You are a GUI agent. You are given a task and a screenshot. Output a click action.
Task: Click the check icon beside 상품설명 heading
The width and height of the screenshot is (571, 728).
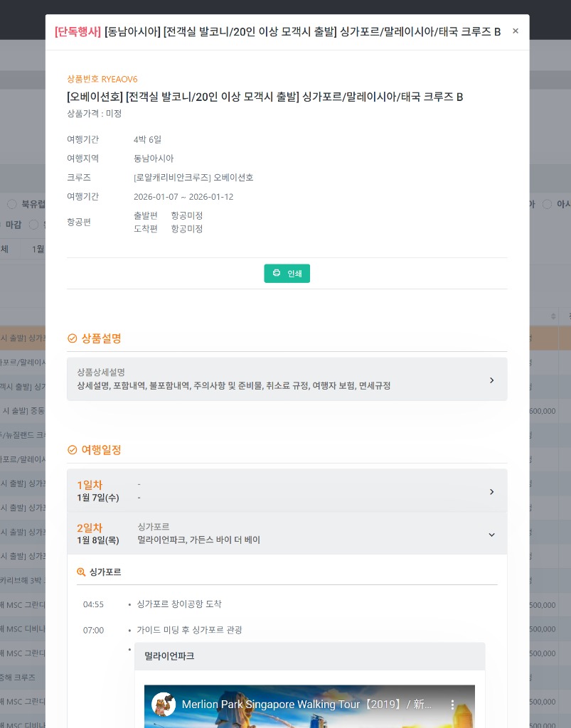pos(73,338)
